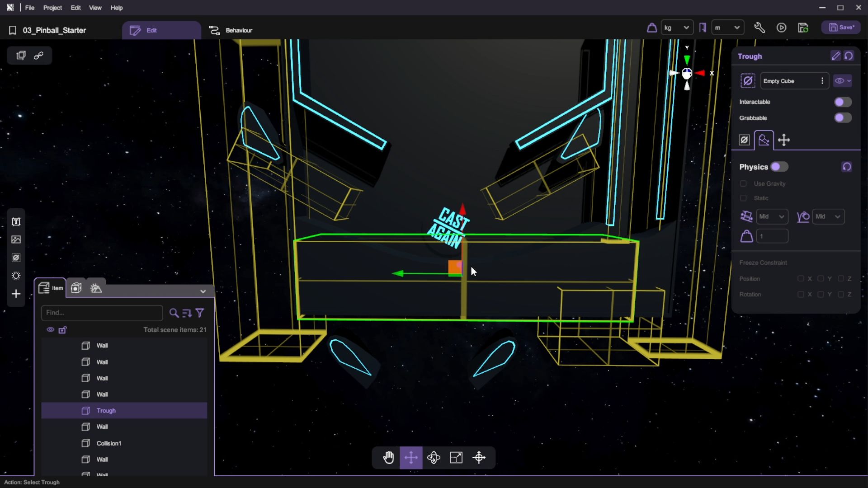Open the m length unit dropdown
Viewport: 868px width, 488px height.
[727, 28]
